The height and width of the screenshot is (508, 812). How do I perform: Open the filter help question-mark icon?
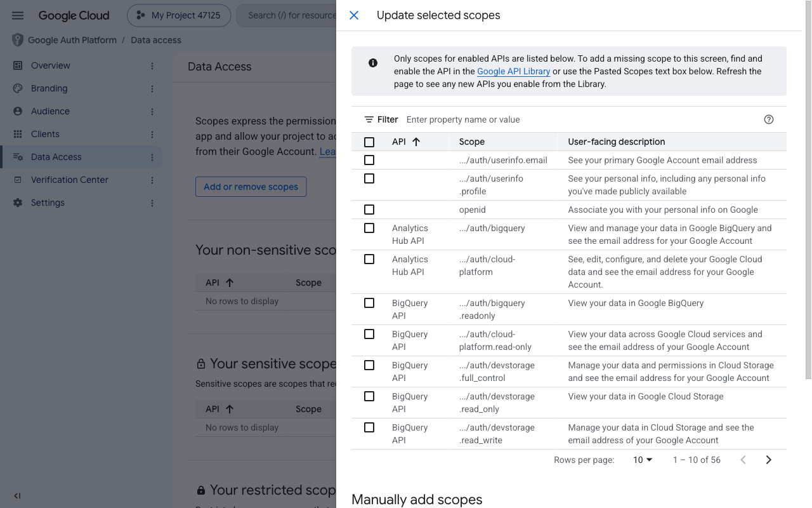[x=769, y=119]
